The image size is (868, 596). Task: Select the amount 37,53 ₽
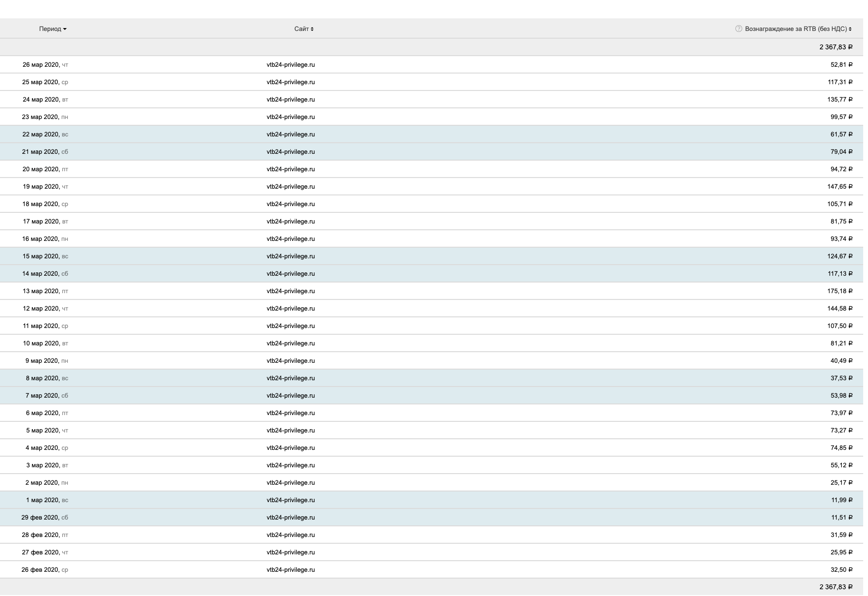841,378
